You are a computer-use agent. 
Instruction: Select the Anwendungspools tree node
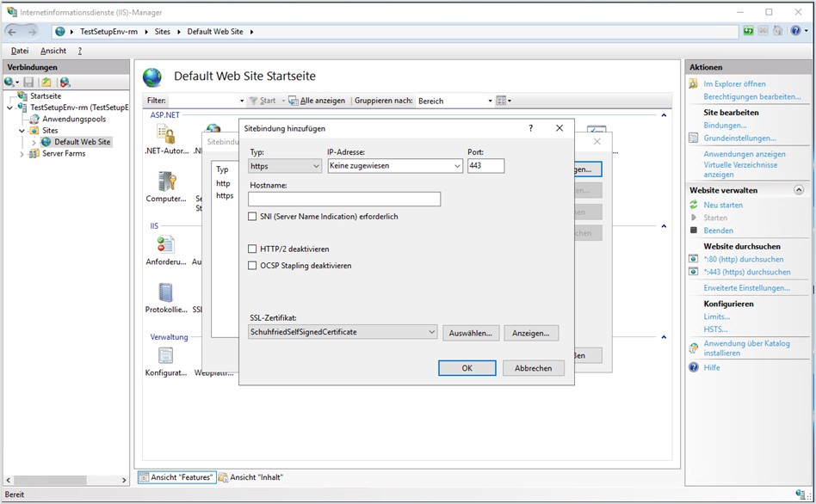coord(73,120)
